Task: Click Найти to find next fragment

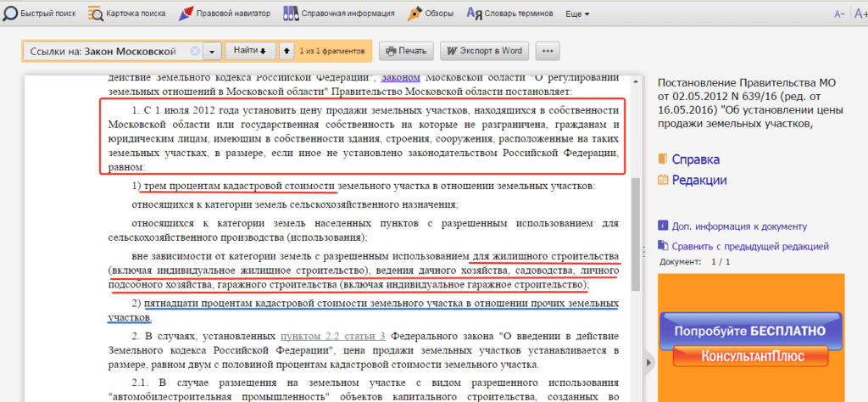Action: pyautogui.click(x=250, y=51)
